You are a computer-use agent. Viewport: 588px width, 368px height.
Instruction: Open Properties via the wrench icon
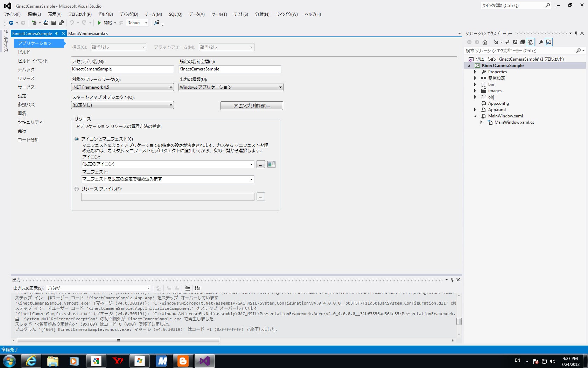pyautogui.click(x=541, y=42)
